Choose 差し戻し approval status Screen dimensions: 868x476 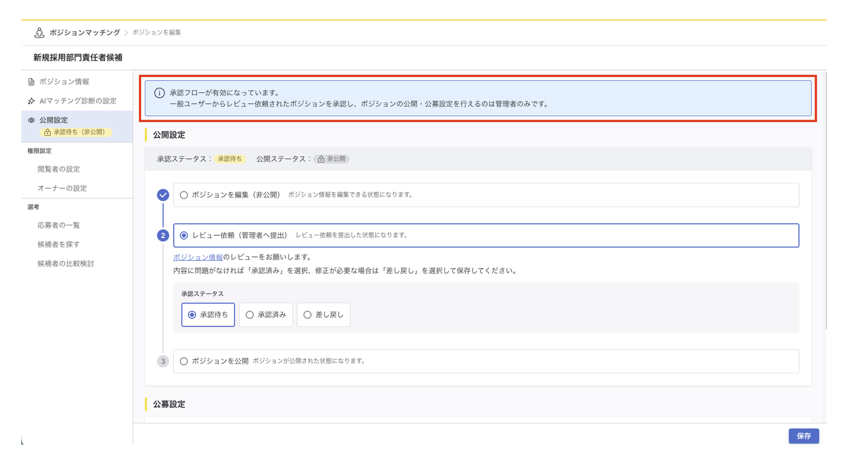tap(324, 315)
